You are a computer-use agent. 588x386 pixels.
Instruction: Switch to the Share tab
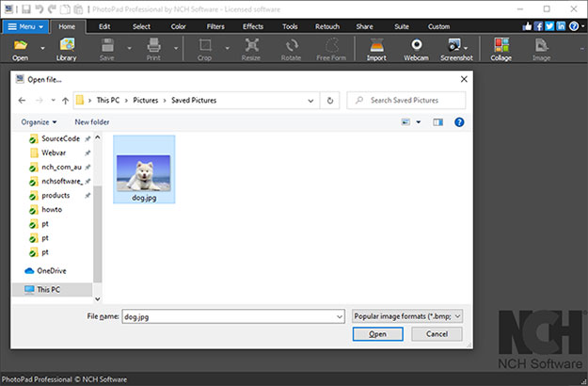point(364,26)
